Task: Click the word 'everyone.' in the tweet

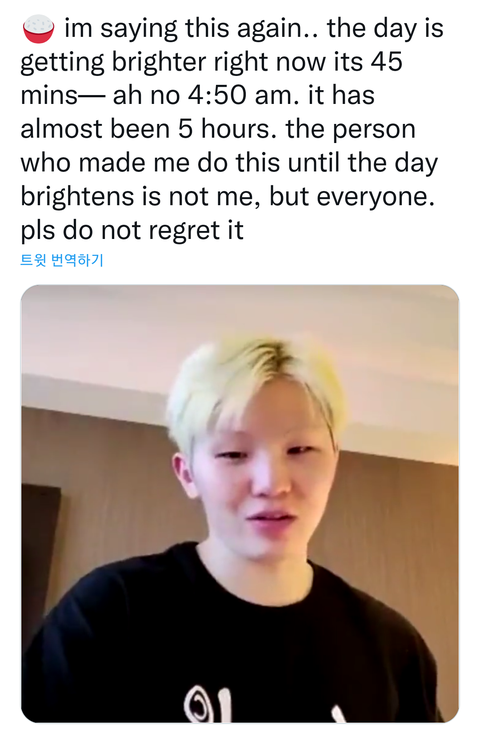Action: click(x=375, y=197)
